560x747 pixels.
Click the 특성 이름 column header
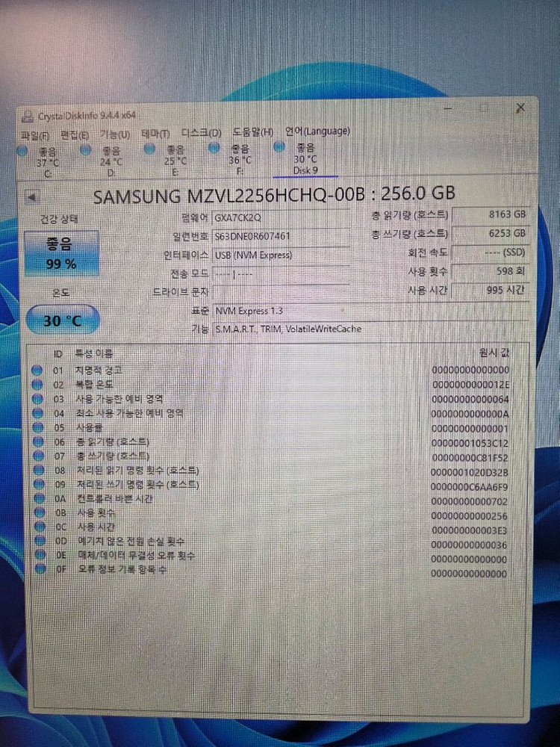tap(94, 354)
